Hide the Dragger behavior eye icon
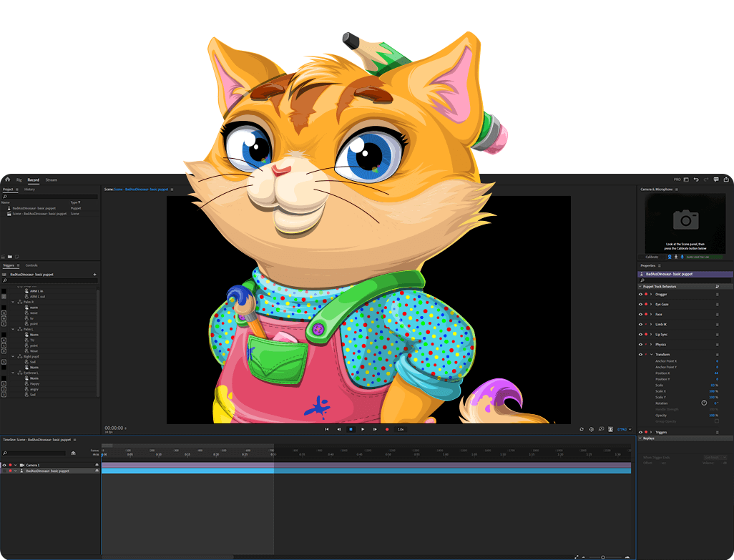Screen dimensions: 734x560 (640, 294)
